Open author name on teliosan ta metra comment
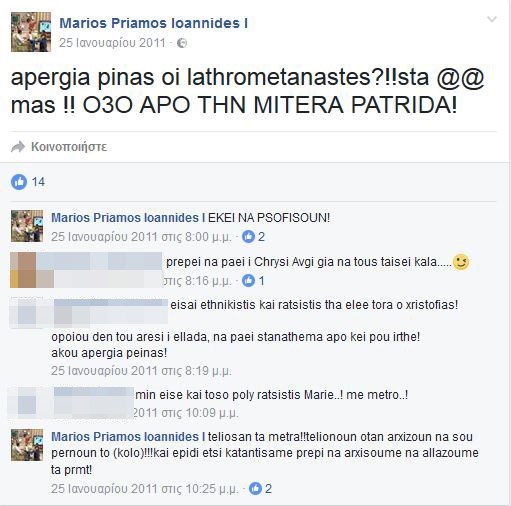 point(128,437)
